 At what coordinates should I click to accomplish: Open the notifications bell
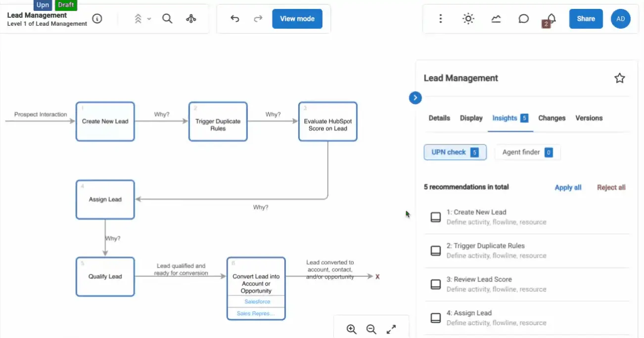point(551,19)
